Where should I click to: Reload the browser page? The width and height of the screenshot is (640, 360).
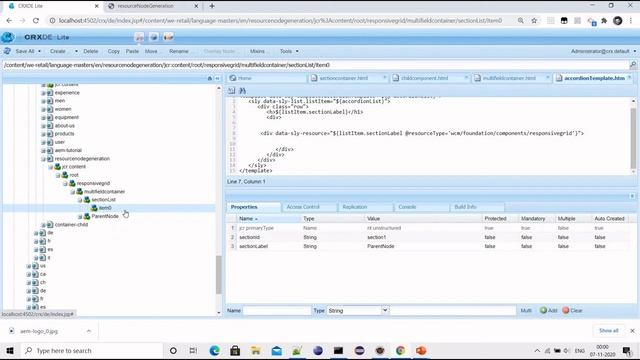(36, 20)
